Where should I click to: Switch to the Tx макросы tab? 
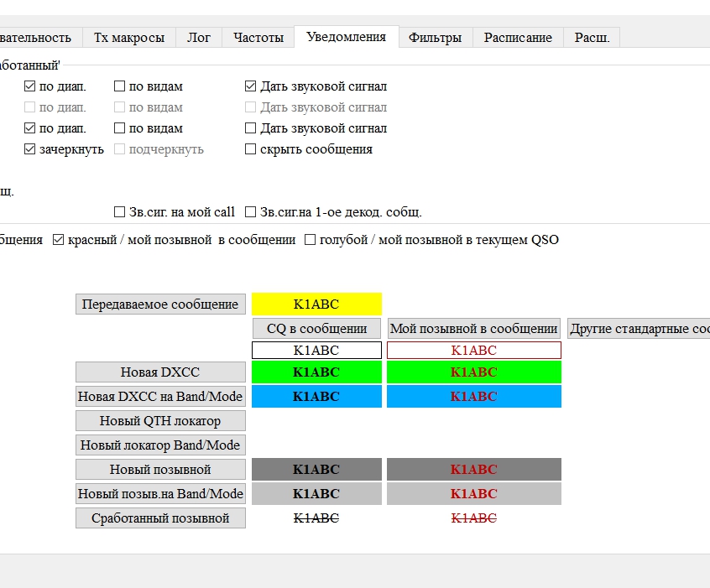(x=129, y=38)
